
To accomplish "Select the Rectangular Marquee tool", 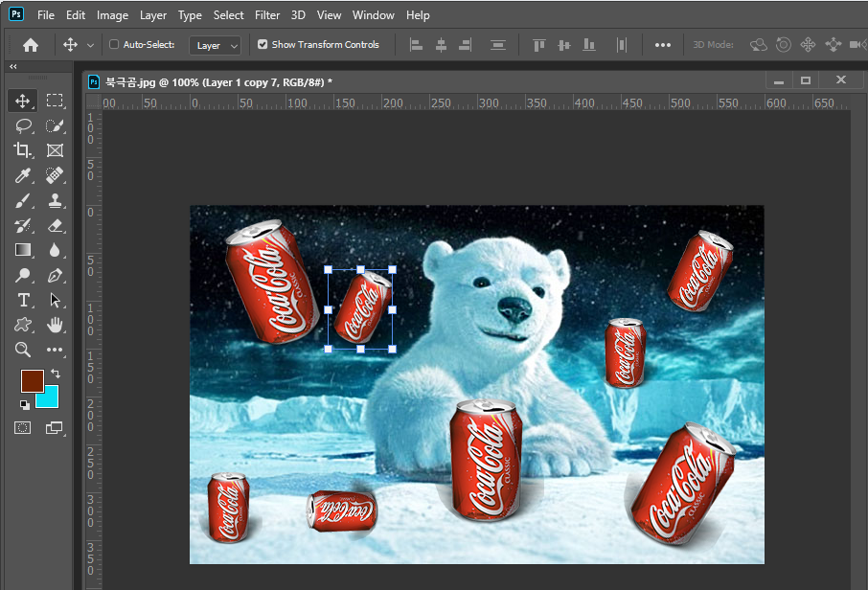I will pyautogui.click(x=55, y=101).
